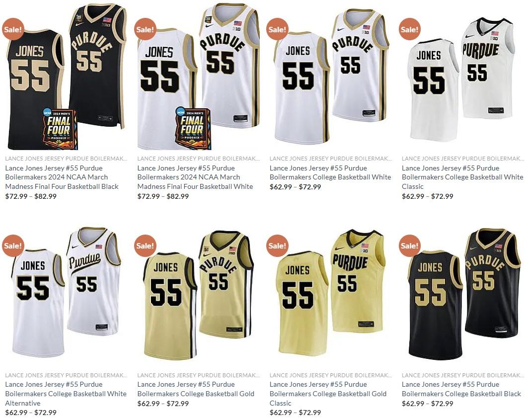Click the Sale badge on Gold Classic jersey
Viewport: 527px width, 420px height.
(x=277, y=246)
